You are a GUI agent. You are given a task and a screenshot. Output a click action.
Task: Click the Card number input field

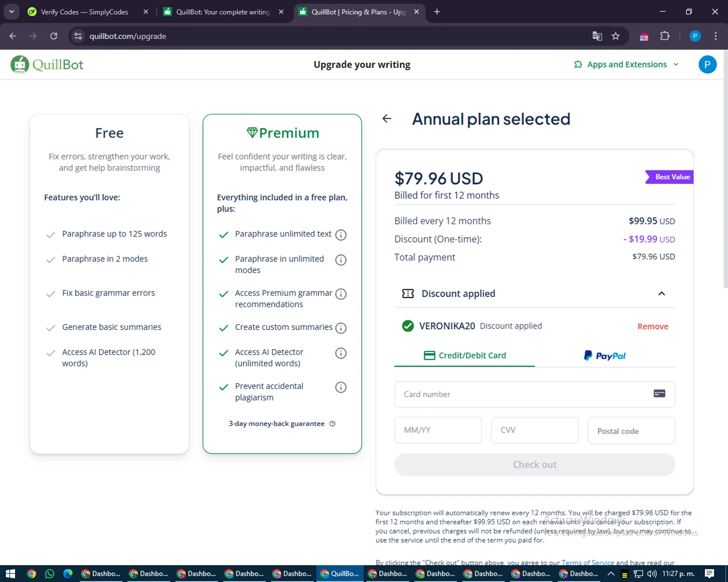534,394
